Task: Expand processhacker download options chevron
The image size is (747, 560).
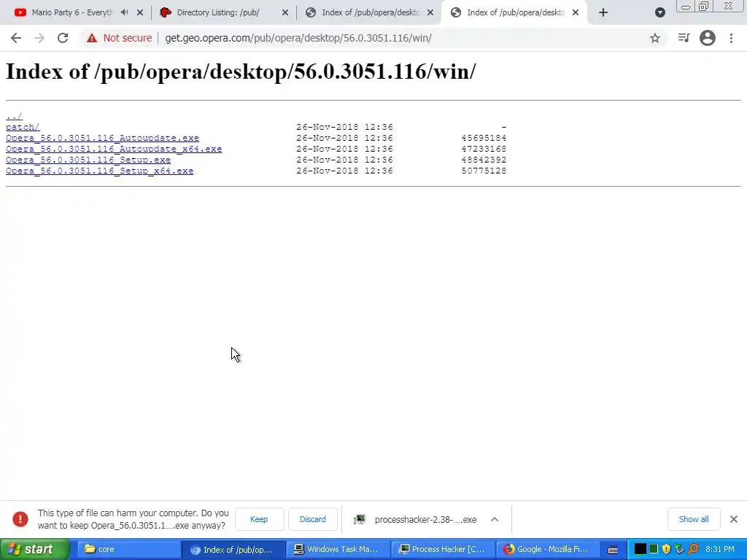Action: tap(495, 519)
